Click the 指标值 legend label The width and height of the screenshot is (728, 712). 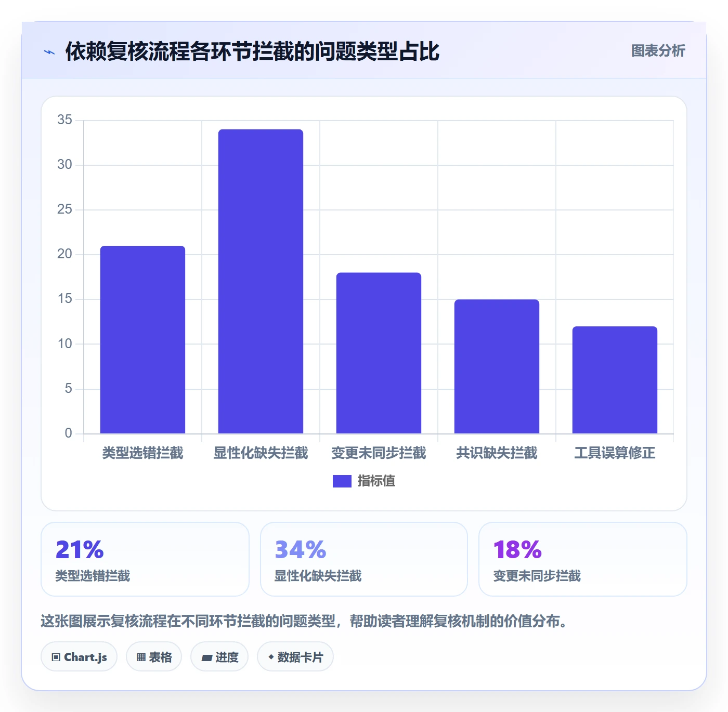click(x=376, y=481)
